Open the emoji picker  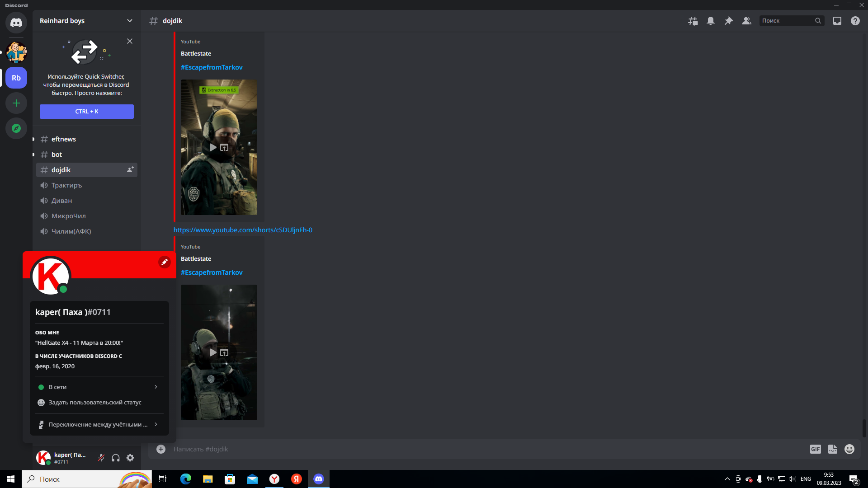(849, 449)
